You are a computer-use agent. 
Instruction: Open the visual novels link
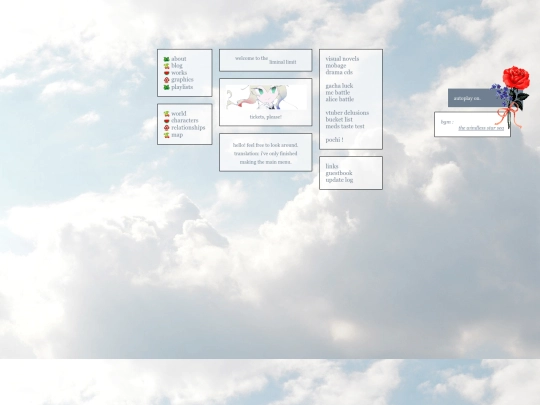pyautogui.click(x=342, y=59)
